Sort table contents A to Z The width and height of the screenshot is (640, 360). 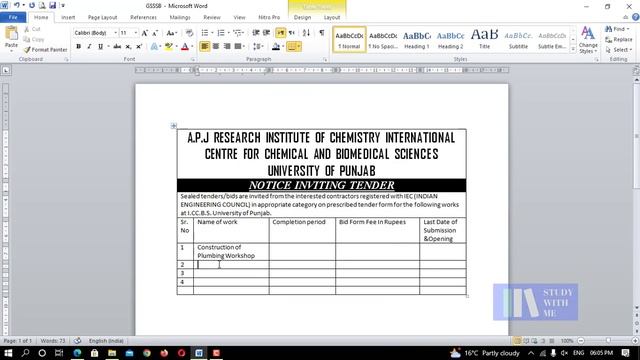(307, 33)
